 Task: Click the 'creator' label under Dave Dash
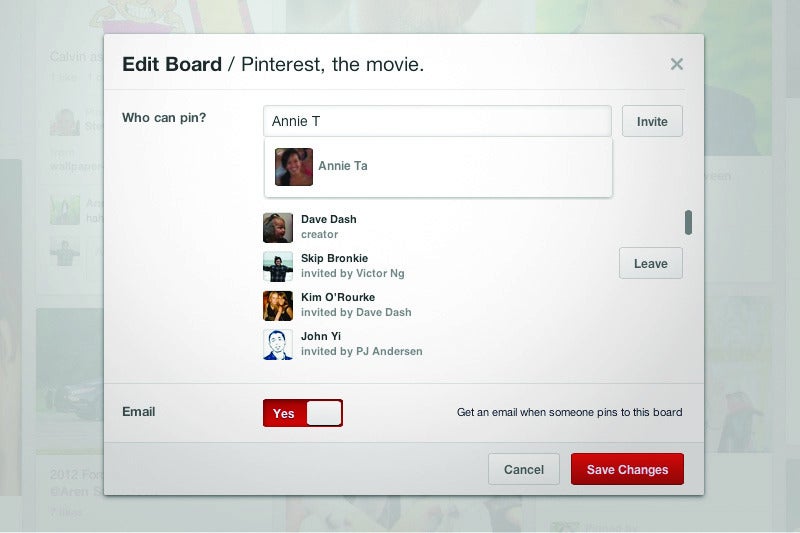click(319, 235)
